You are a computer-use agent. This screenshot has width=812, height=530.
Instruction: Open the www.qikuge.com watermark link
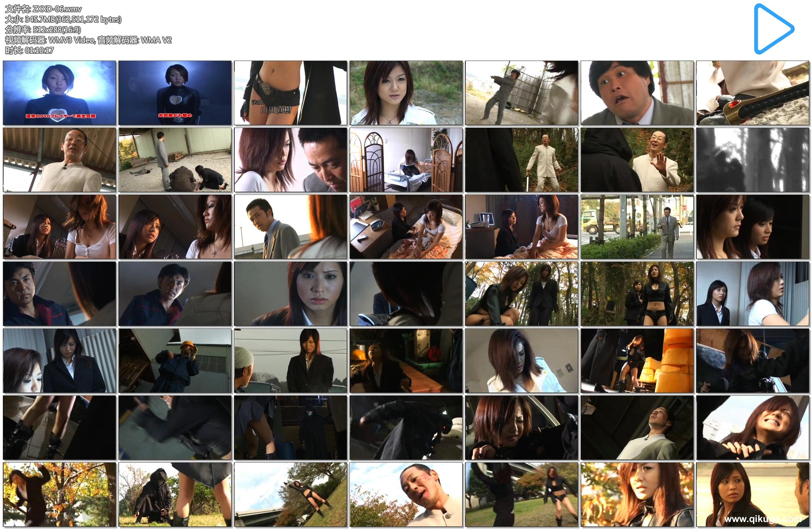click(x=762, y=519)
